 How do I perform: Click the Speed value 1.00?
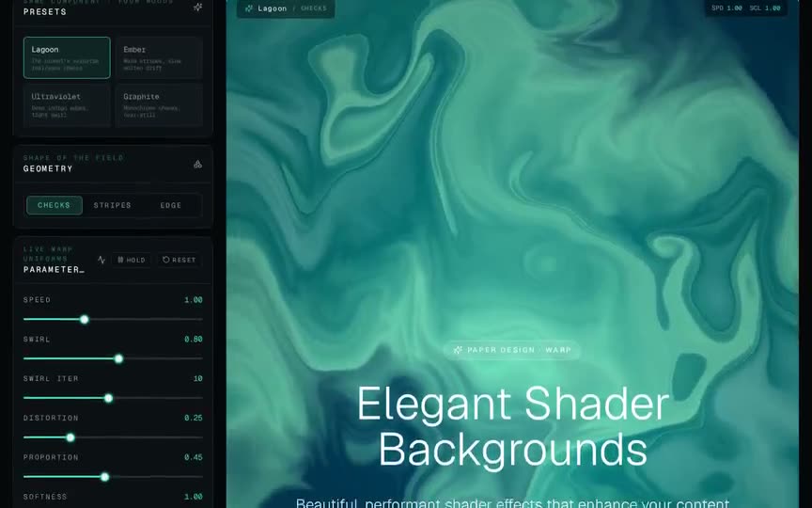(194, 299)
